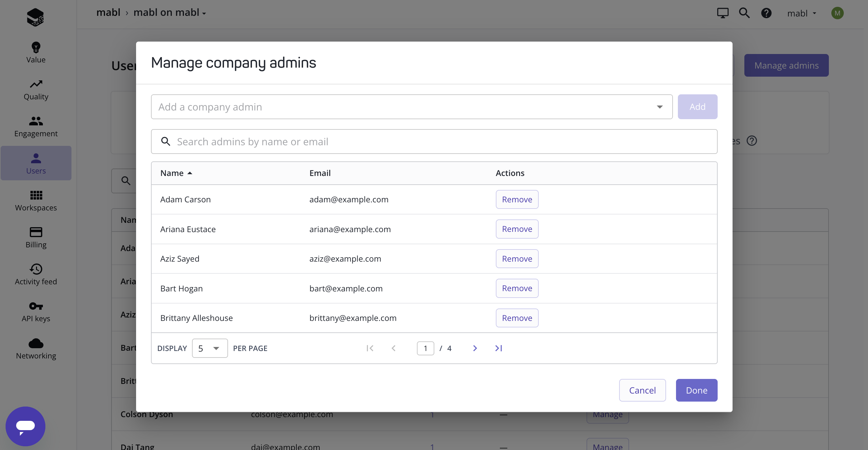This screenshot has width=868, height=450.
Task: Remove Aziz Sayed as admin
Action: (517, 259)
